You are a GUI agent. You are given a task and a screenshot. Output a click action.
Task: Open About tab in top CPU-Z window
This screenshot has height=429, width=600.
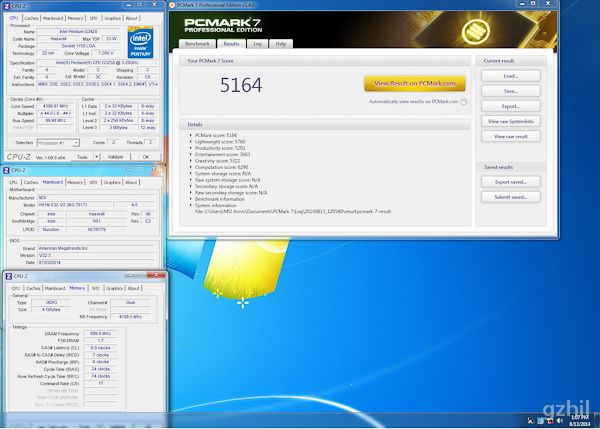(x=132, y=18)
